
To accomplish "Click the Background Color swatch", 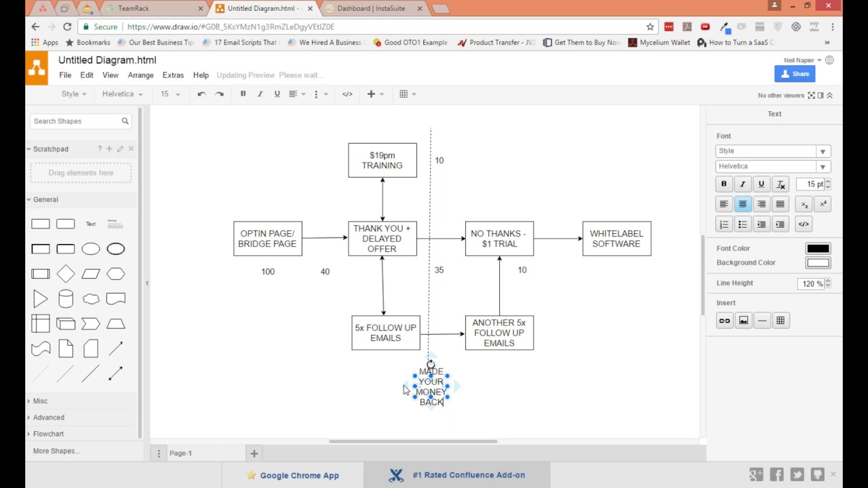I will pyautogui.click(x=818, y=263).
